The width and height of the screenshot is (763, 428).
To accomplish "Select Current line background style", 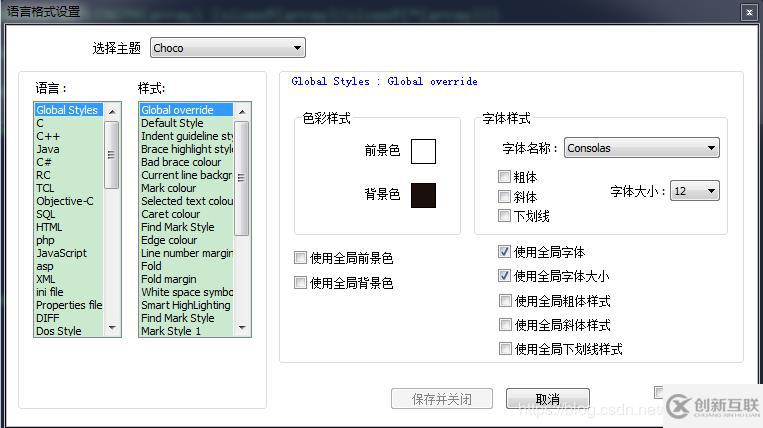I will coord(186,175).
